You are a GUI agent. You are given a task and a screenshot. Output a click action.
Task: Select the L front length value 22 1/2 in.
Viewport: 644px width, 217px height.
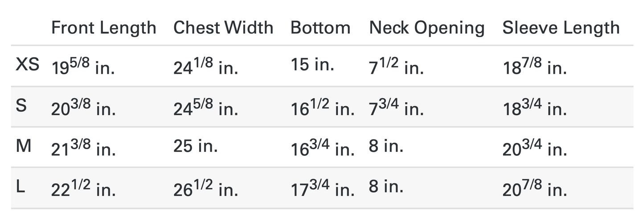coord(83,188)
